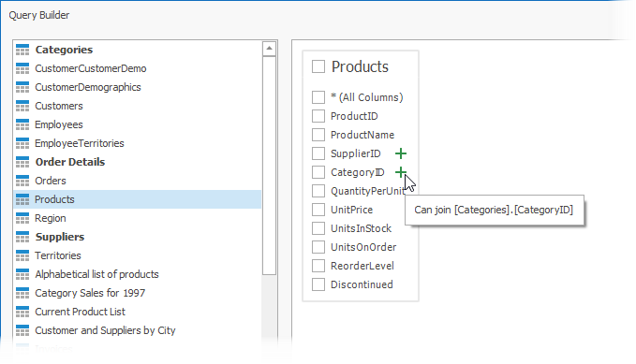Screen dimensions: 636x364
Task: Click the table icon beside Order Details
Action: 22,162
